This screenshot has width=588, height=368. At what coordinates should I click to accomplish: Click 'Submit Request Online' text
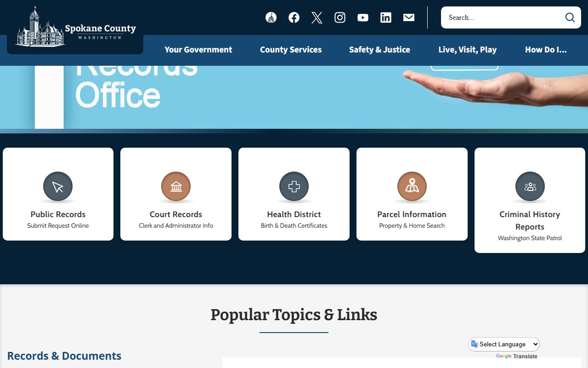tap(58, 226)
